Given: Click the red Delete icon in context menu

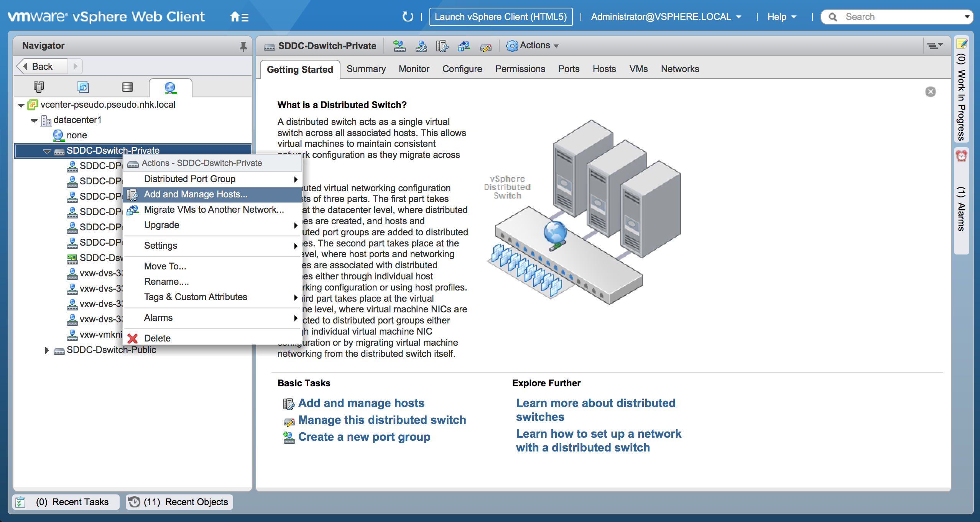Looking at the screenshot, I should 133,338.
